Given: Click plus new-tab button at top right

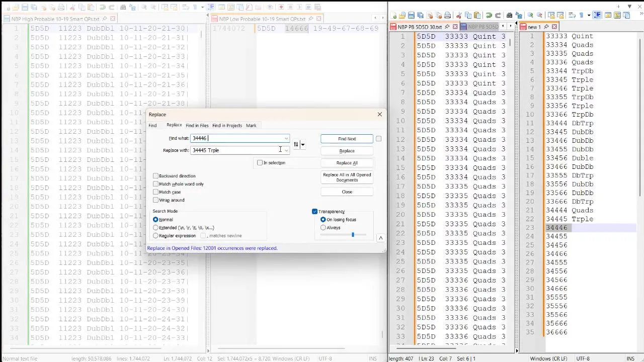Looking at the screenshot, I should tap(618, 7).
